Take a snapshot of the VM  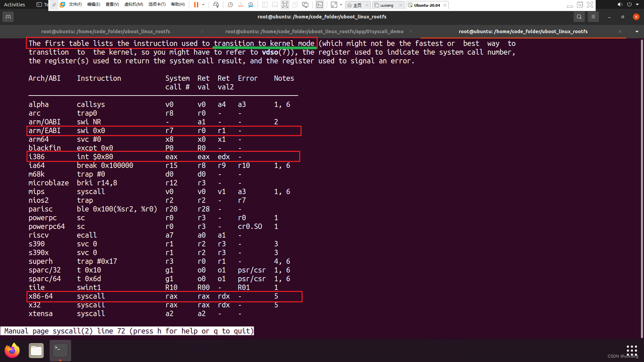230,5
